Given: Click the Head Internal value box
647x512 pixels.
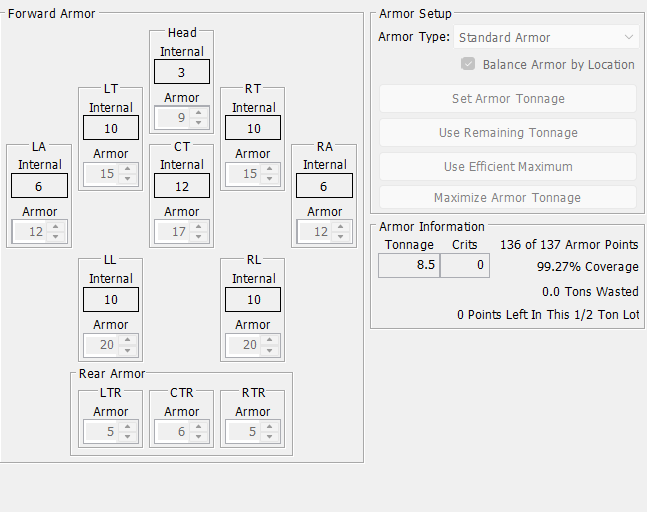Looking at the screenshot, I should [182, 72].
